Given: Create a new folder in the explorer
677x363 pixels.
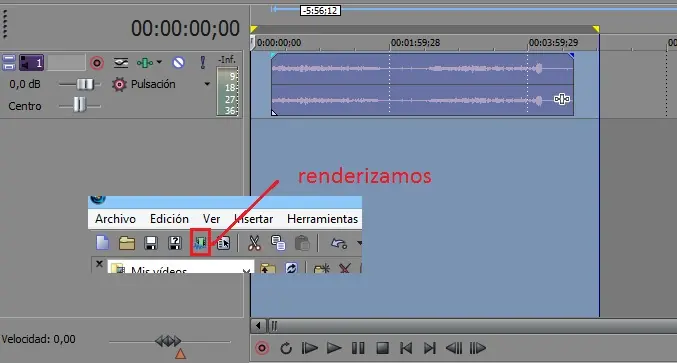Looking at the screenshot, I should click(x=322, y=268).
